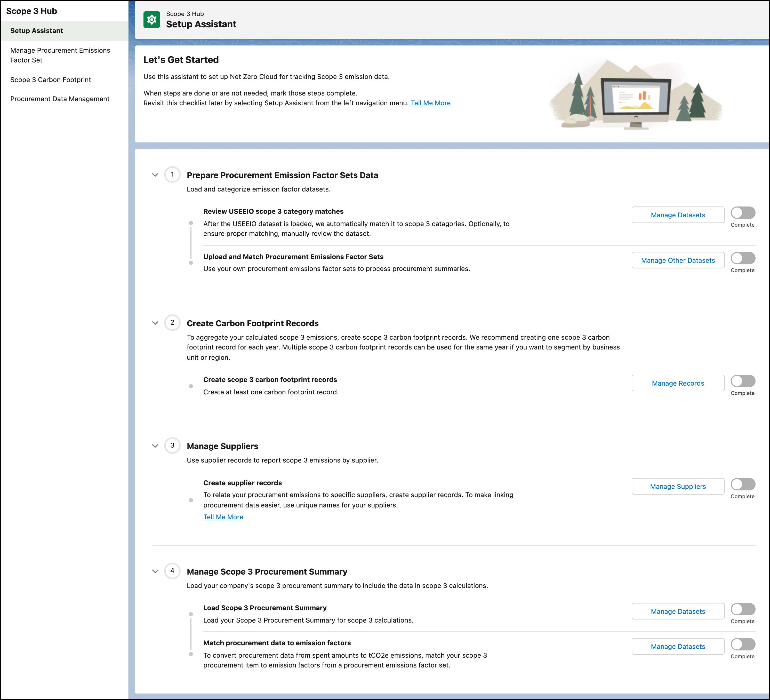770x700 pixels.
Task: Click Manage Records for carbon footprint
Action: click(x=677, y=383)
